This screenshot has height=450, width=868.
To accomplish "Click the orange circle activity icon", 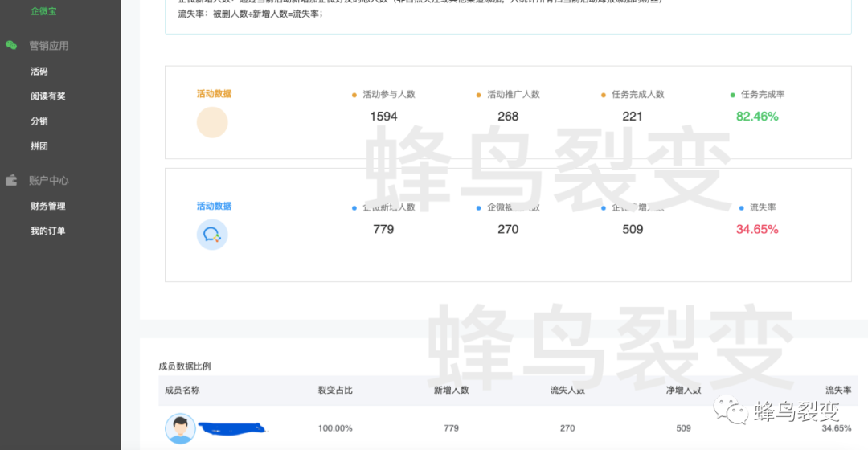I will point(212,122).
